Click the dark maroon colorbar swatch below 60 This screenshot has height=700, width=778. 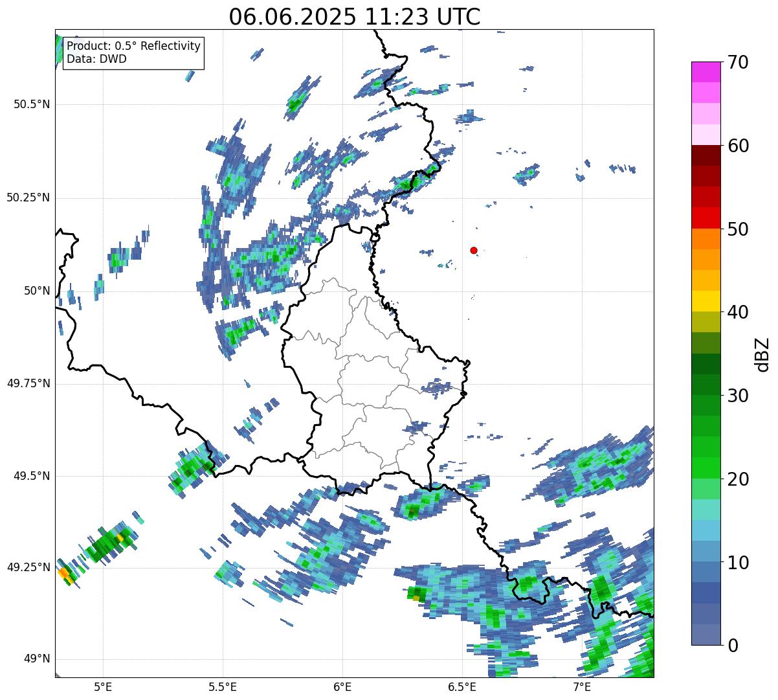coord(706,155)
